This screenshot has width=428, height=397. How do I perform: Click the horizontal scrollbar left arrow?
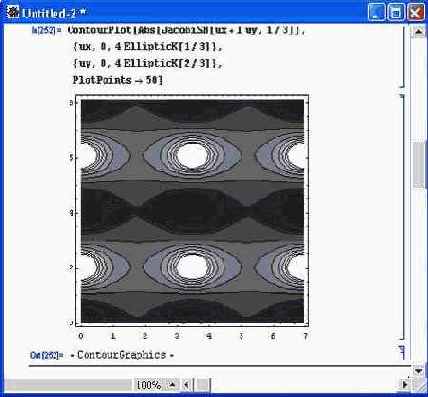[x=187, y=385]
